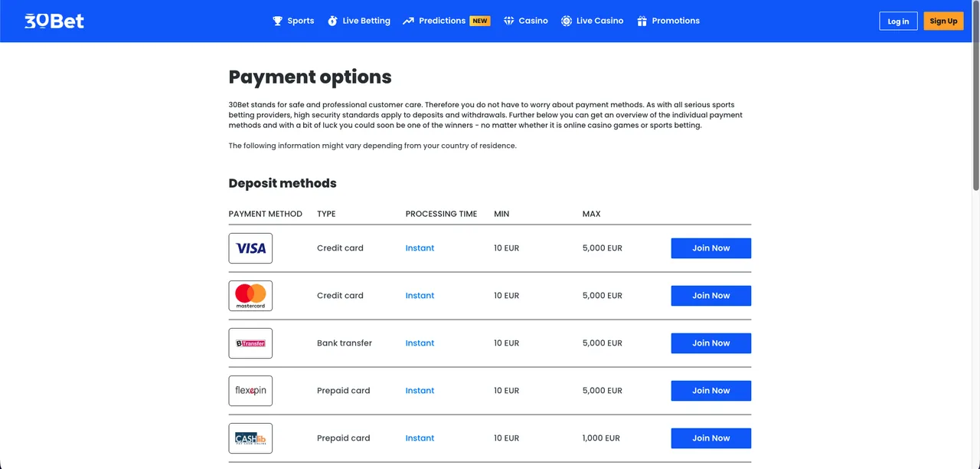Click the PROCESSING TIME column header
Viewport: 980px width, 469px height.
441,214
